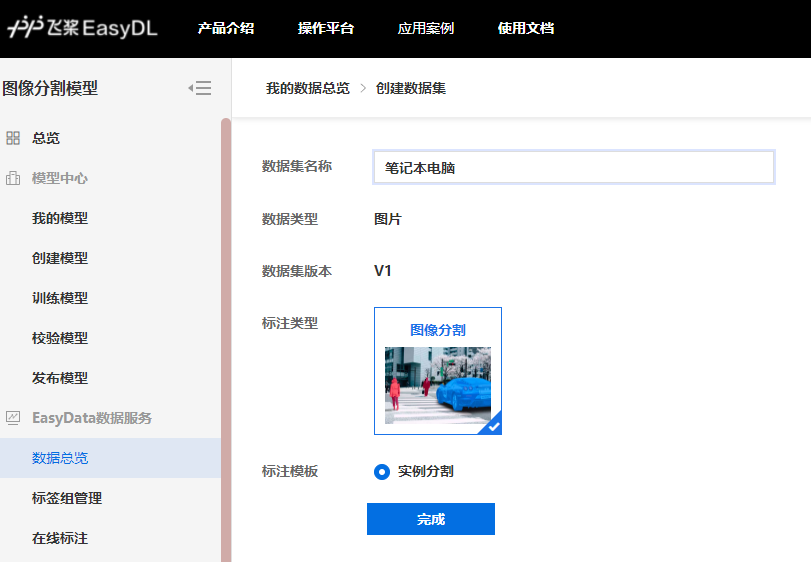Click the 完成 button
811x562 pixels.
coord(431,519)
